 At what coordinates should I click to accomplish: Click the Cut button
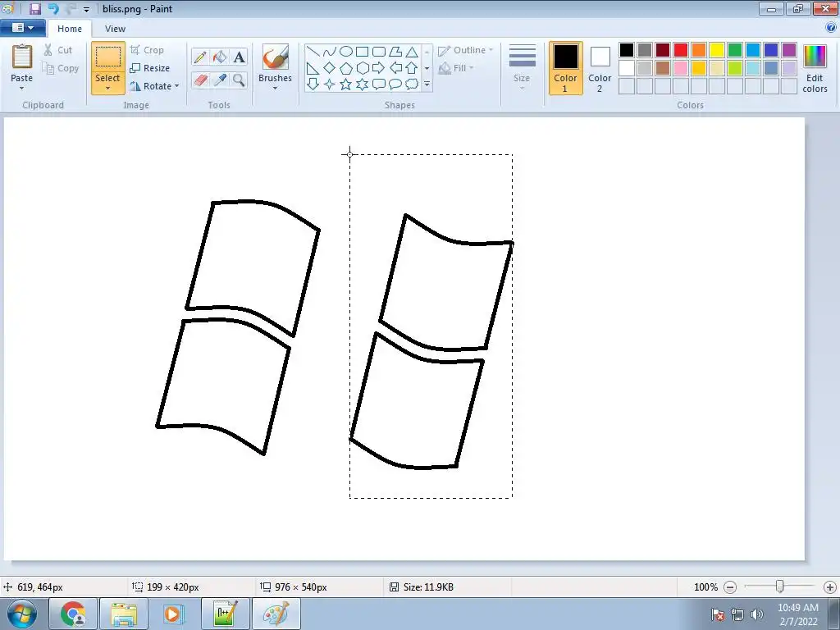tap(58, 50)
